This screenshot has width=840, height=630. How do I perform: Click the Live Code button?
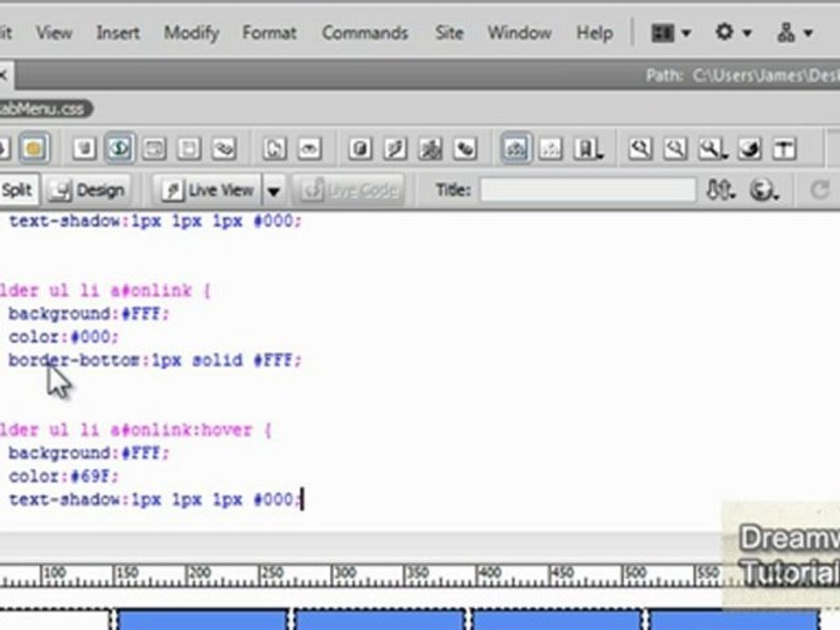(348, 190)
